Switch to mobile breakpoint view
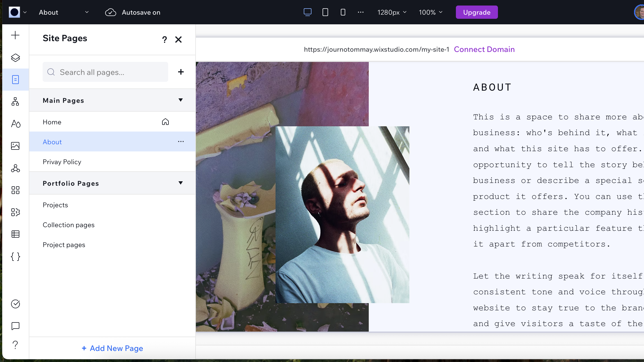Screen dimensions: 644x362 click(x=343, y=12)
